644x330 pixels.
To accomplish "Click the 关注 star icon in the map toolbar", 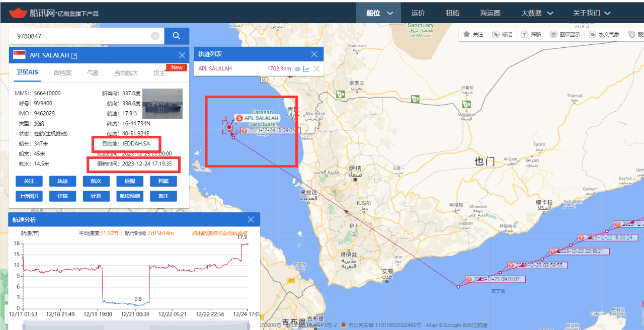I will coord(466,34).
